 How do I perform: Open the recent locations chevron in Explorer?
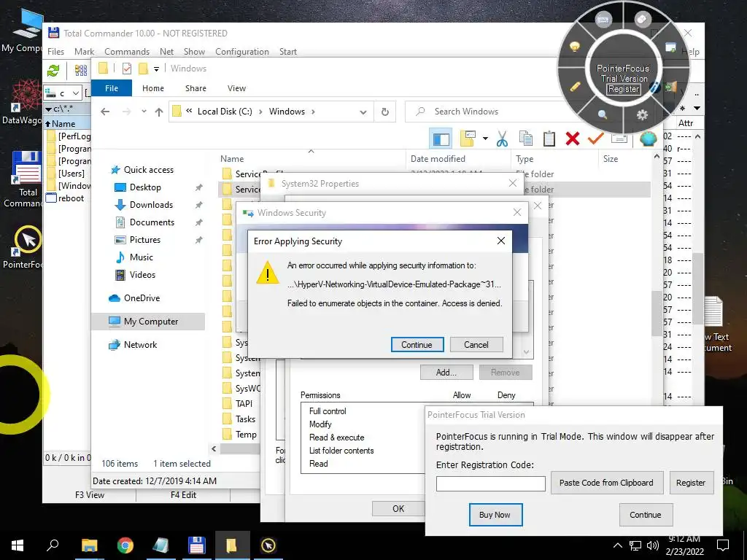click(144, 112)
